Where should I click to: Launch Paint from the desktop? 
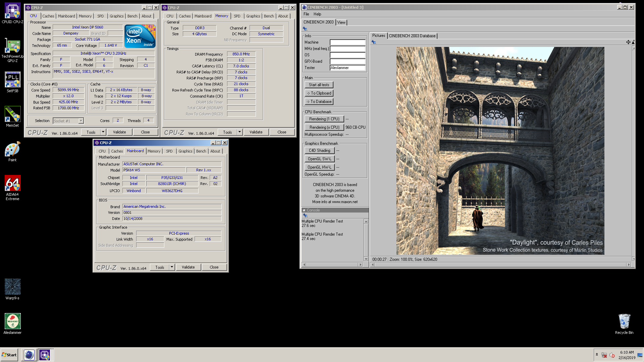point(12,152)
